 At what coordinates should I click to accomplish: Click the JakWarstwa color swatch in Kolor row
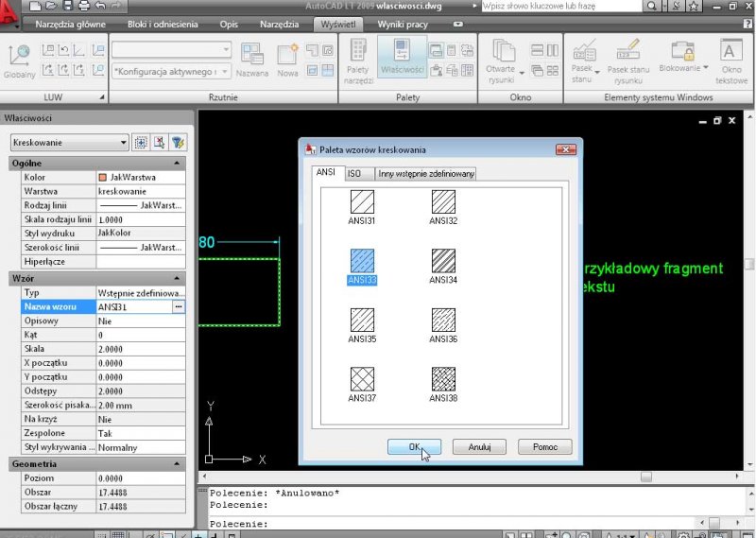[102, 177]
